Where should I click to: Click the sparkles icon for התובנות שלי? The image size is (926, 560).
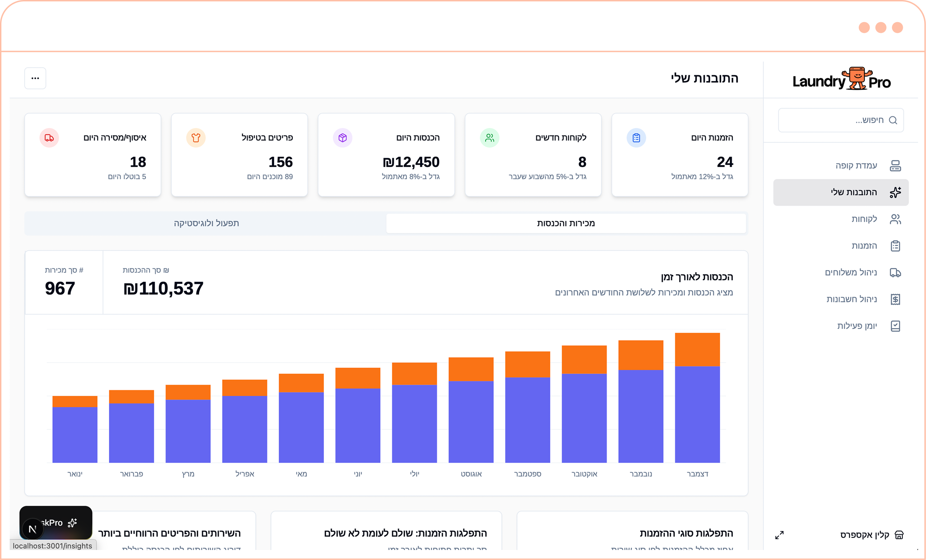tap(895, 192)
